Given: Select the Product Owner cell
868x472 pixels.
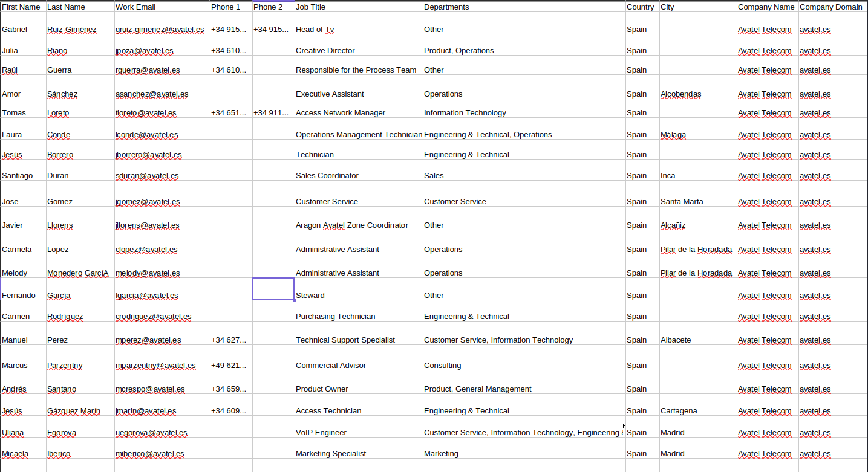Looking at the screenshot, I should [359, 382].
